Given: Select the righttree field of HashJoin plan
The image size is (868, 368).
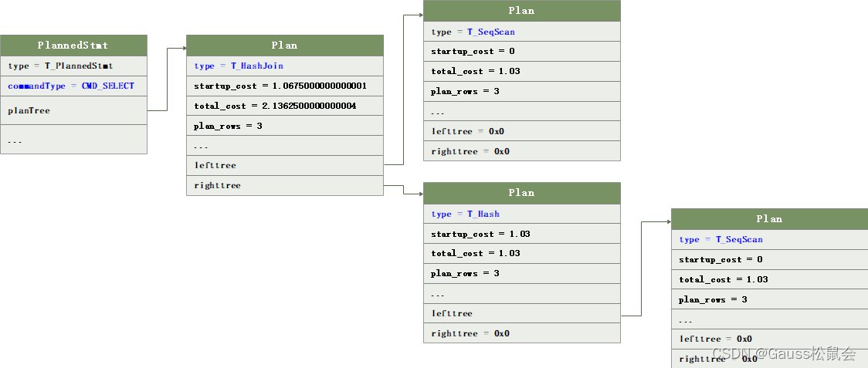Looking at the screenshot, I should [x=284, y=185].
